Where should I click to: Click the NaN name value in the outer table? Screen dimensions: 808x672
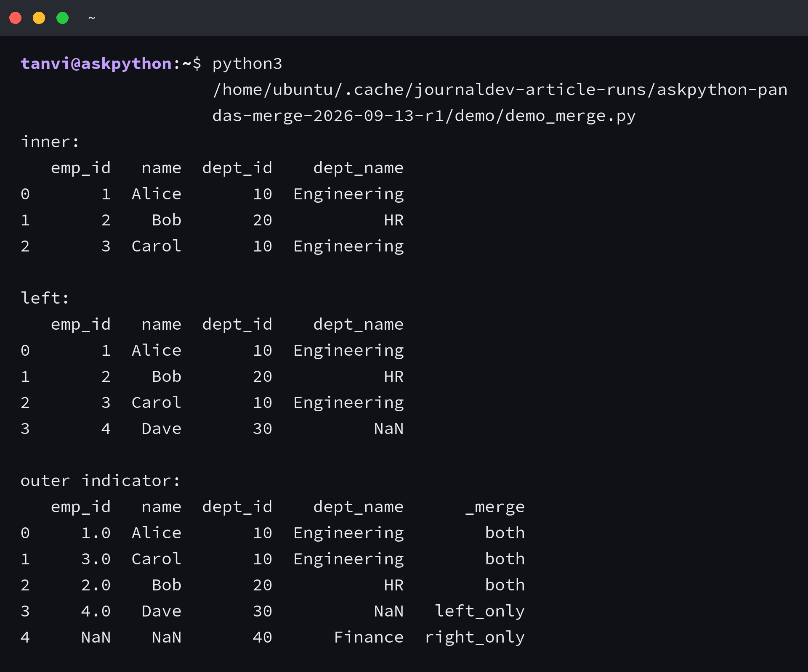[x=167, y=637]
